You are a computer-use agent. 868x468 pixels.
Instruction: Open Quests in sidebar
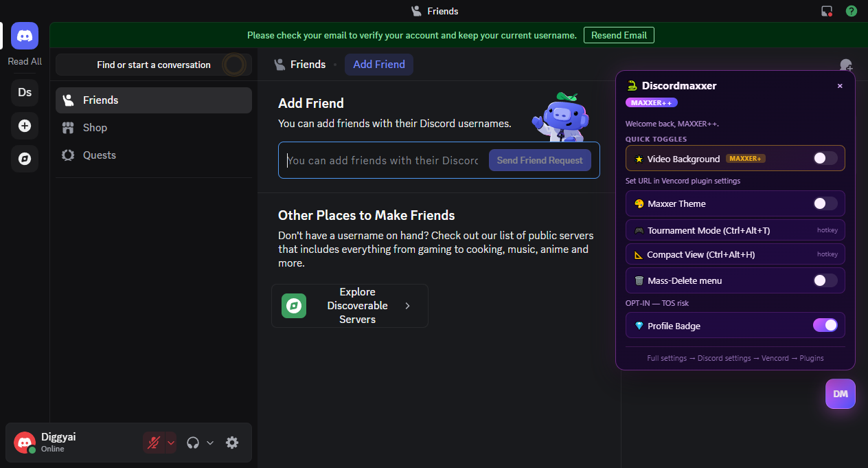154,155
